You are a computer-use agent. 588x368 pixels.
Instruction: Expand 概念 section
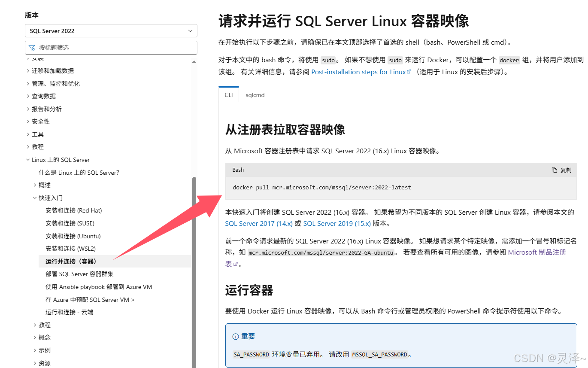[45, 338]
